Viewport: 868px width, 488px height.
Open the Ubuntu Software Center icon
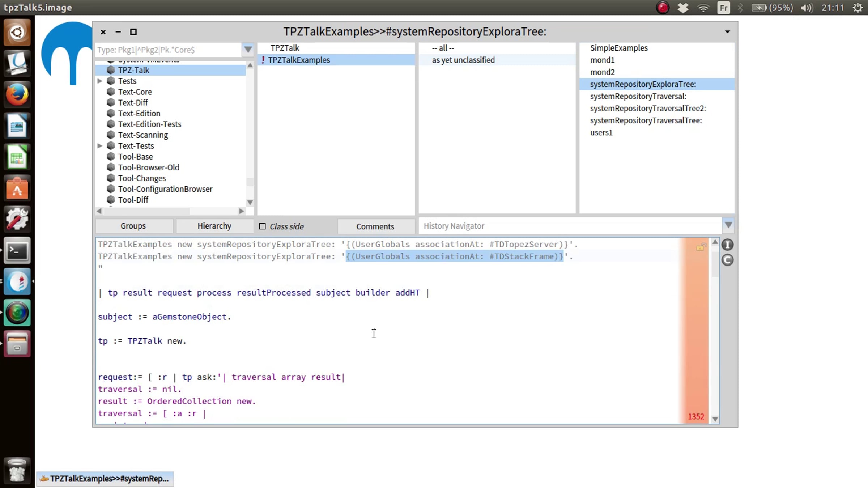pos(17,188)
